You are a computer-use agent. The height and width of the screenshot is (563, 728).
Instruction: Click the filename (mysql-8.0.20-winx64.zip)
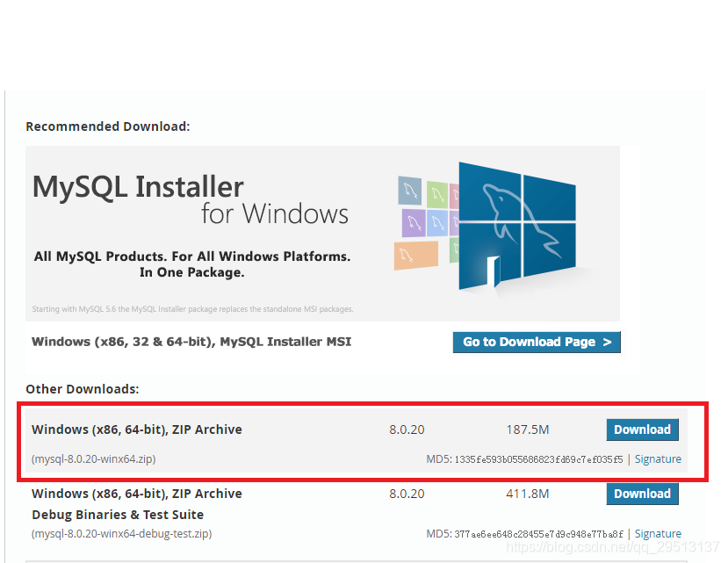point(93,459)
